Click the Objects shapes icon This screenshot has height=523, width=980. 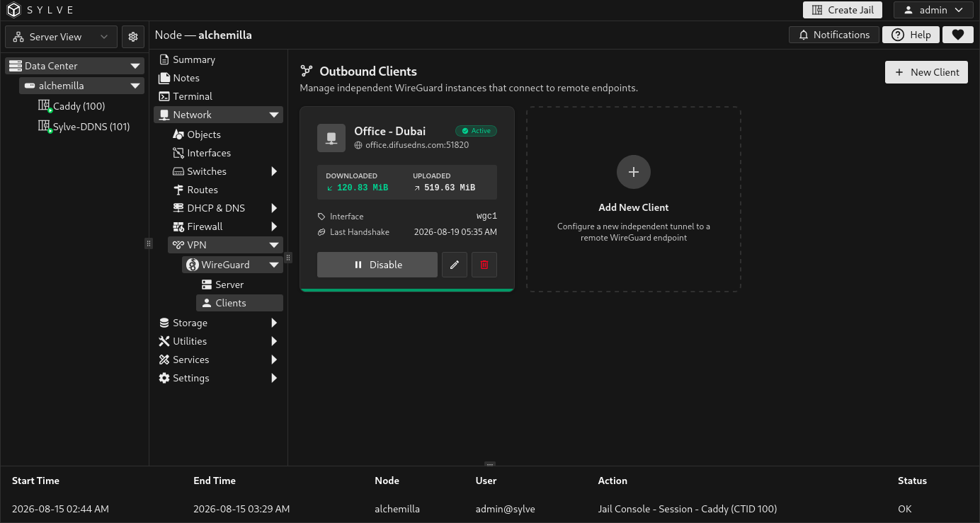coord(178,134)
